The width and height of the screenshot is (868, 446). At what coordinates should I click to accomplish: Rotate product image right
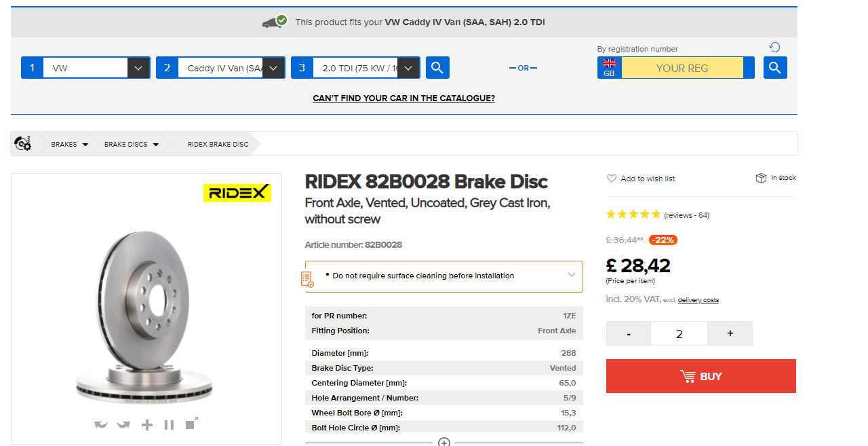[123, 425]
